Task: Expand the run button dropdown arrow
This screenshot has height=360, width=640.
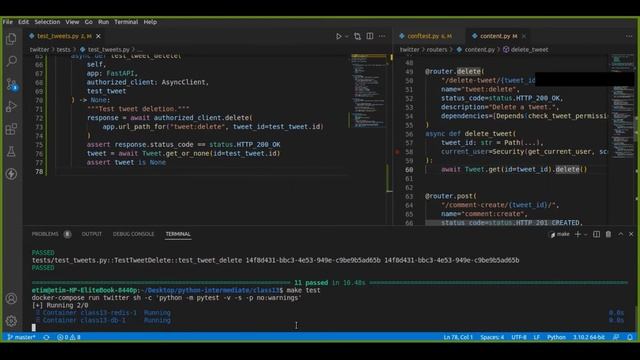Action: pyautogui.click(x=347, y=36)
